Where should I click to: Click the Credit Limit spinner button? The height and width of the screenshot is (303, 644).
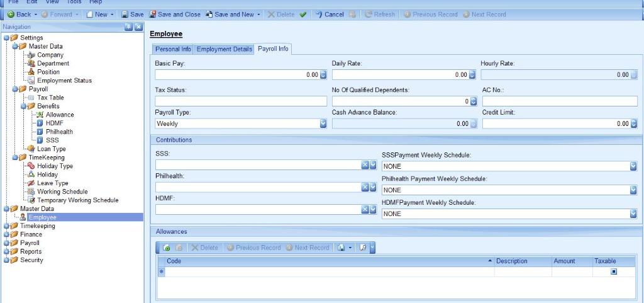[634, 123]
